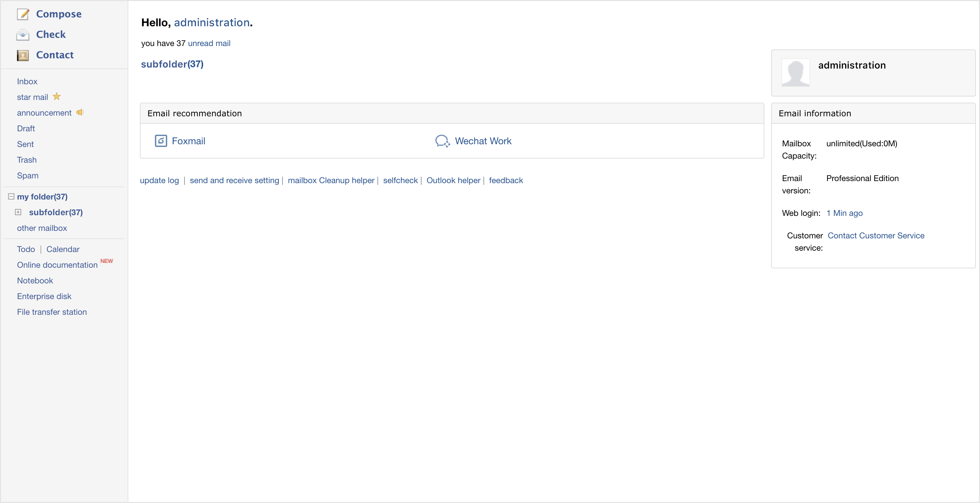This screenshot has width=980, height=503.
Task: Click the announcement megaphone icon
Action: (x=80, y=112)
